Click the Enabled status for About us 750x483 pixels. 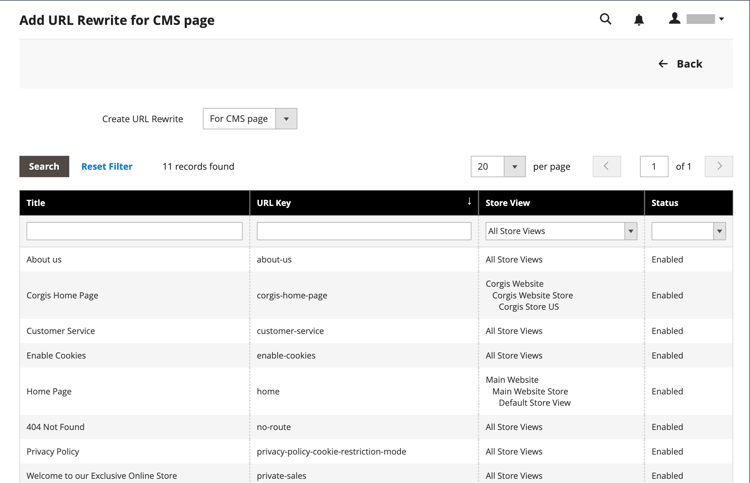(667, 260)
